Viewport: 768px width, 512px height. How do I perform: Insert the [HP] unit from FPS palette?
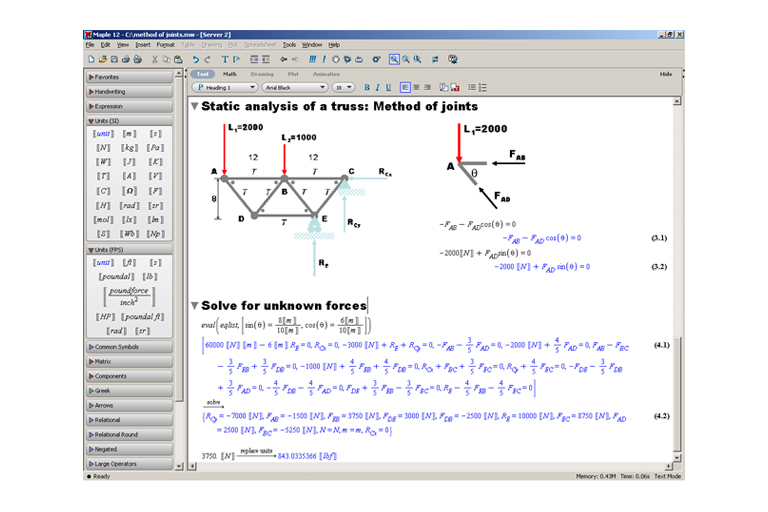(x=105, y=317)
